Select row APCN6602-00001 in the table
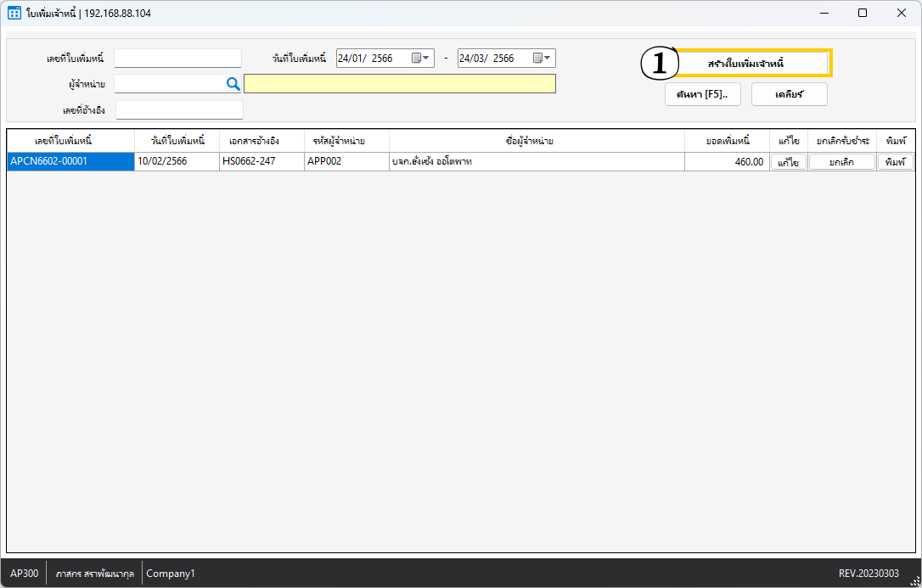The image size is (922, 588). click(x=70, y=161)
